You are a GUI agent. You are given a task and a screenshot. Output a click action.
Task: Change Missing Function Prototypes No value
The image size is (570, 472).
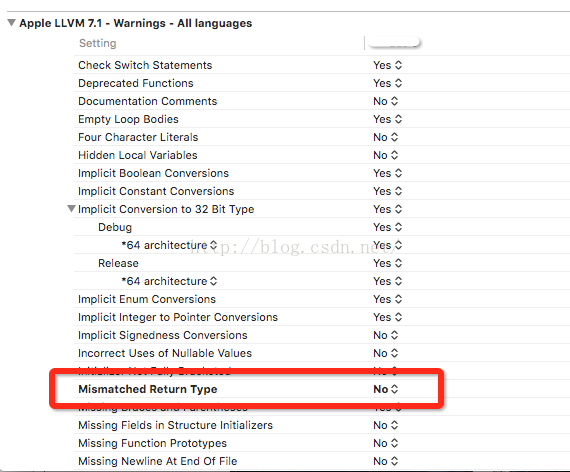tap(386, 443)
